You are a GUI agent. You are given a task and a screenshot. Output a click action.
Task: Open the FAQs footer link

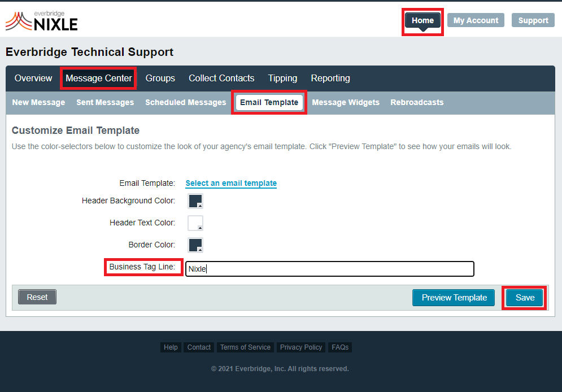[340, 347]
